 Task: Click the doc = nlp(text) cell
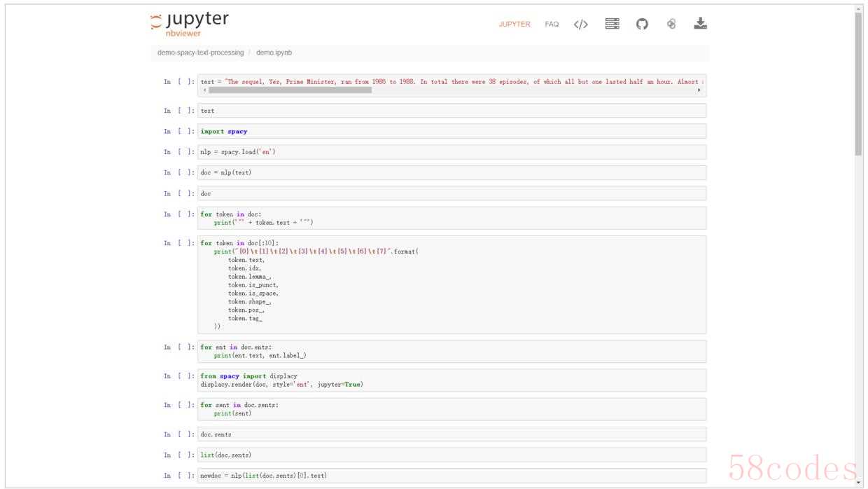(x=452, y=172)
